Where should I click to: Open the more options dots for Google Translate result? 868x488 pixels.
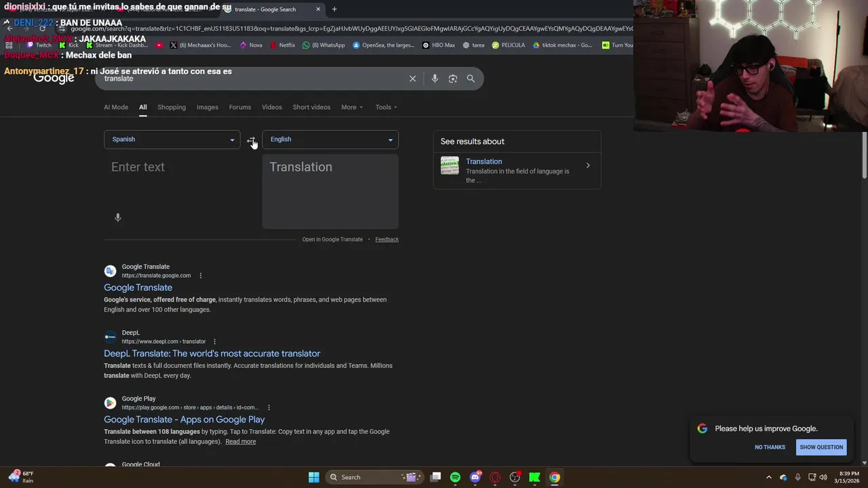pos(200,276)
